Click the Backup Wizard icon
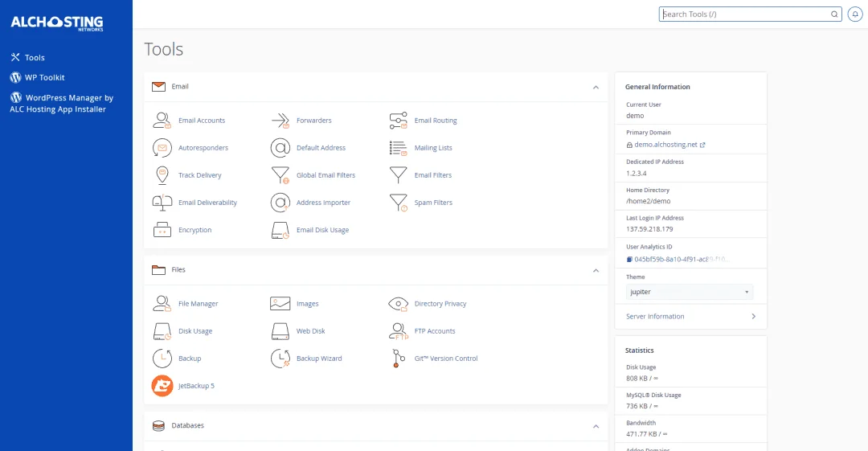This screenshot has width=868, height=451. pos(280,359)
